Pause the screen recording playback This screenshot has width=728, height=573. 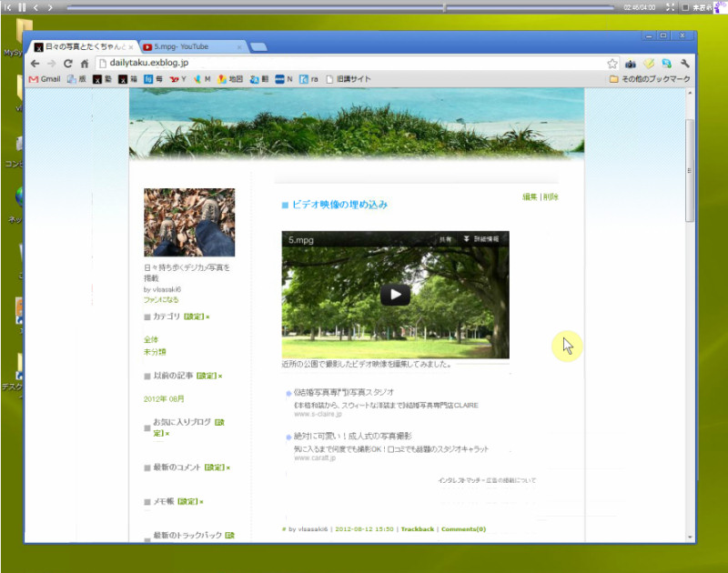click(x=22, y=7)
